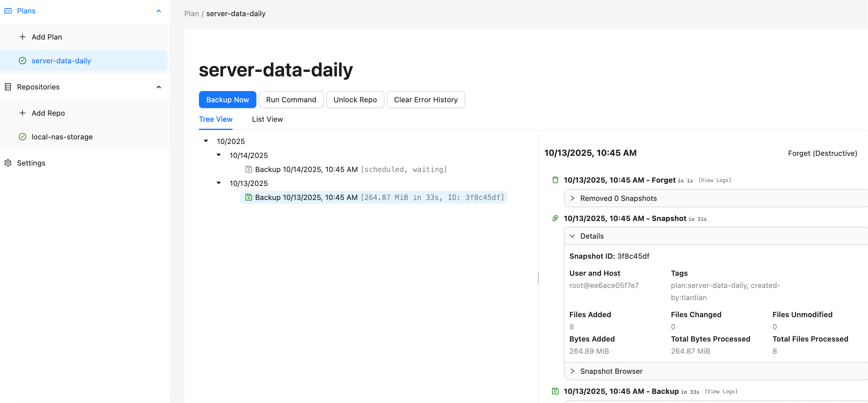Click the panel splitter between tree and details
868x403 pixels.
[x=538, y=278]
